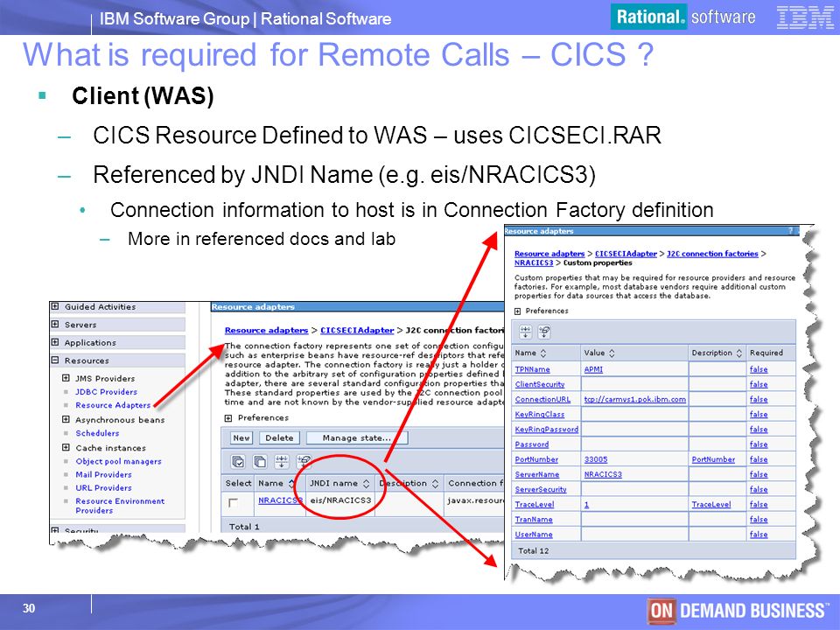This screenshot has width=840, height=630.
Task: Click the deselect-all items icon in connection factories toolbar
Action: click(x=260, y=461)
